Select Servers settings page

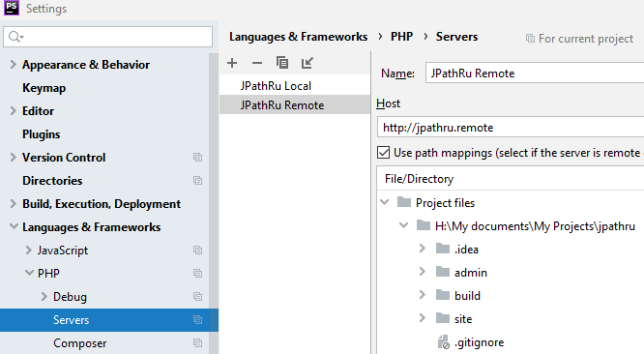[71, 320]
